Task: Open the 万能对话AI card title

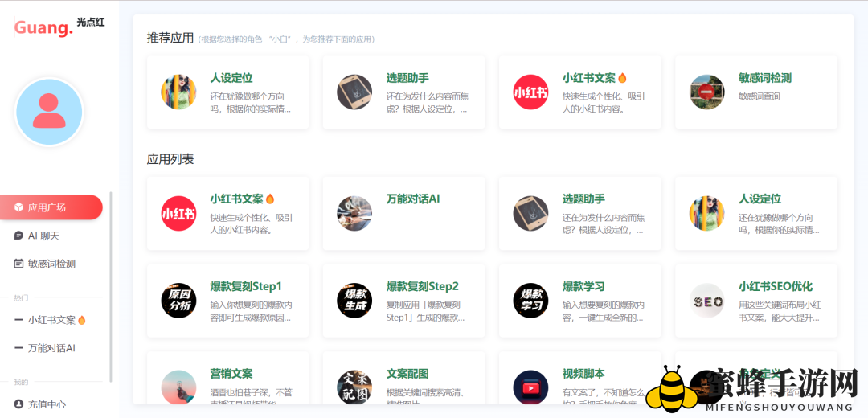Action: pos(413,199)
